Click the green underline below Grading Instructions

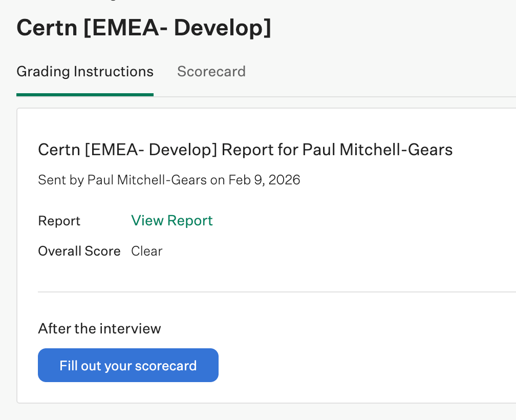point(85,95)
